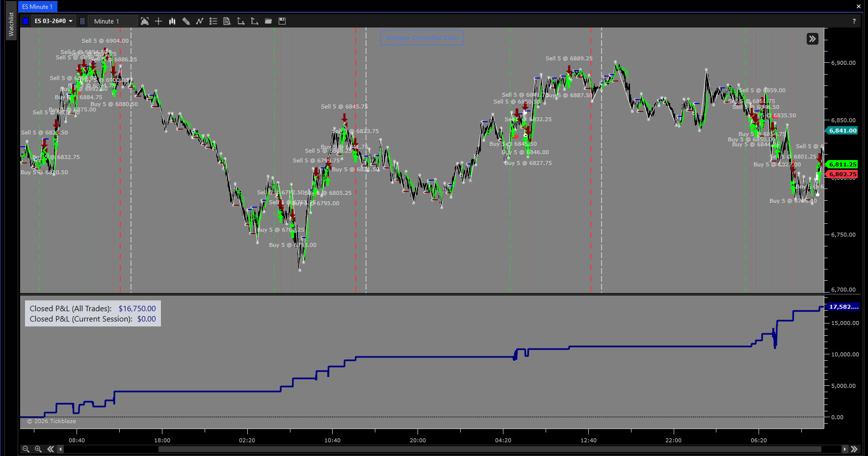
Task: Select the ES Minute 1 tab
Action: (x=37, y=7)
